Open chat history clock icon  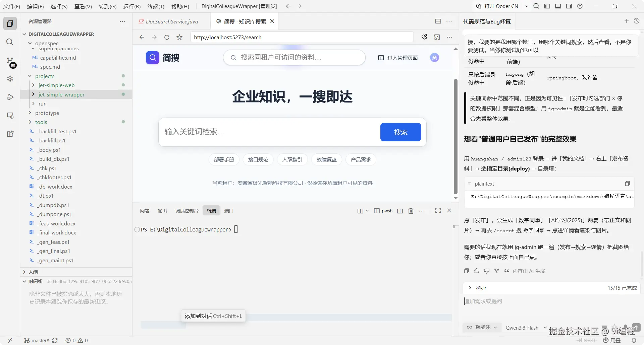[x=637, y=21]
